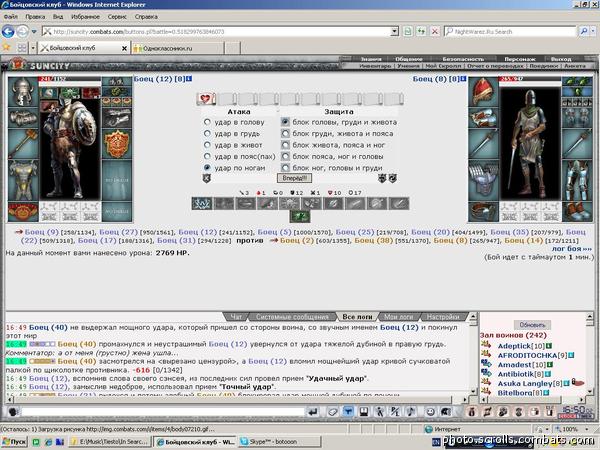
Task: Select удар в голову attack
Action: coord(207,122)
